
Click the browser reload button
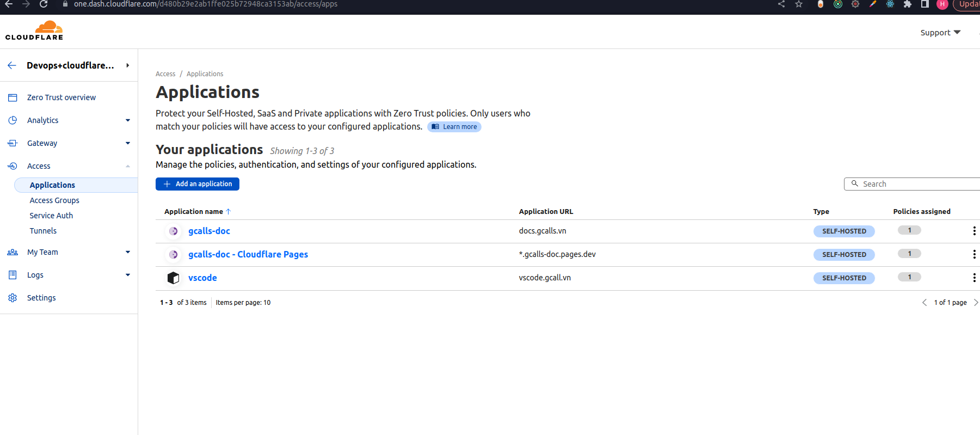[x=44, y=4]
